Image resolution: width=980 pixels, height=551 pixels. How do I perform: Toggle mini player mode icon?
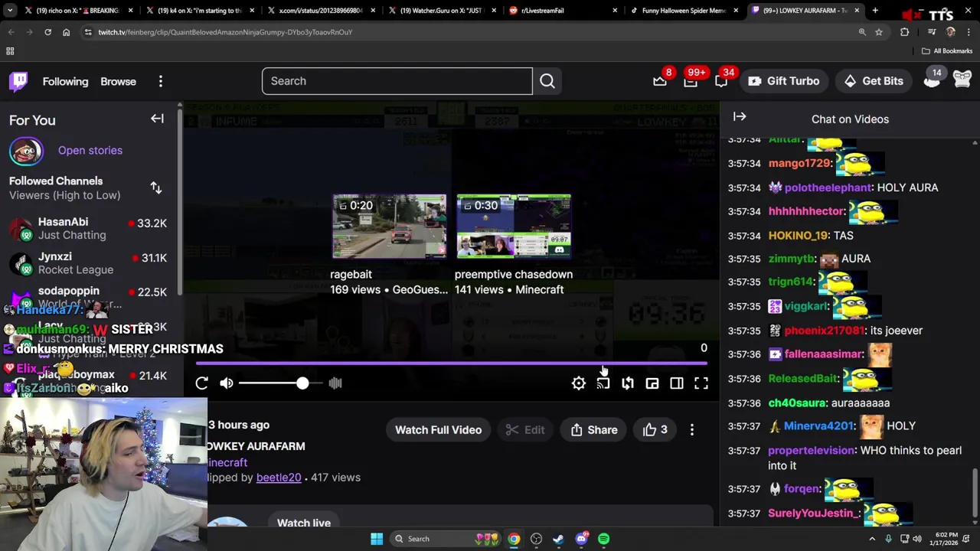[652, 383]
